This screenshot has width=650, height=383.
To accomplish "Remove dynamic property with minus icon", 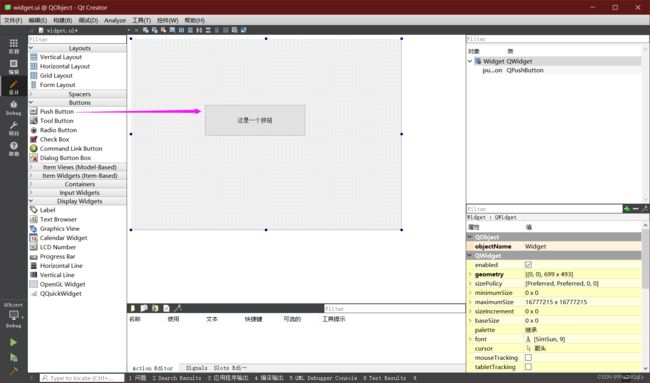I will (636, 208).
